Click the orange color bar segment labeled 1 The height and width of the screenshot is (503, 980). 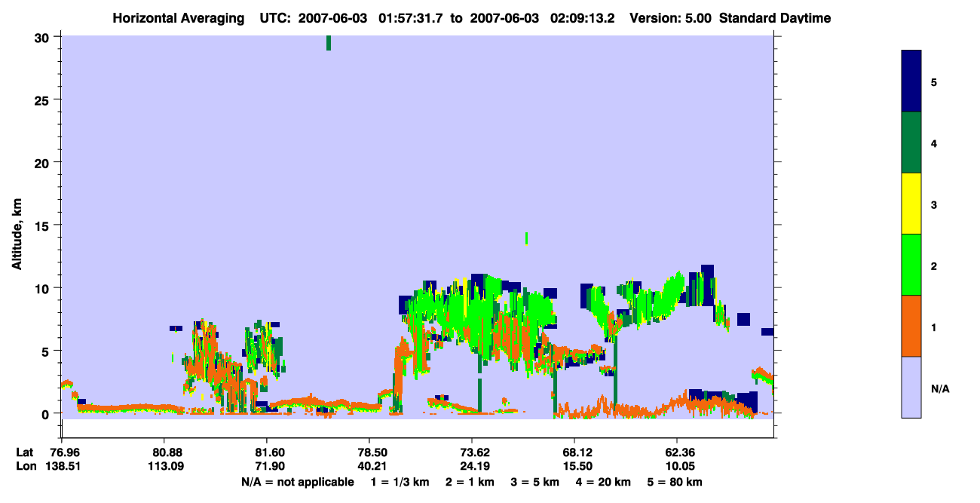coord(911,326)
